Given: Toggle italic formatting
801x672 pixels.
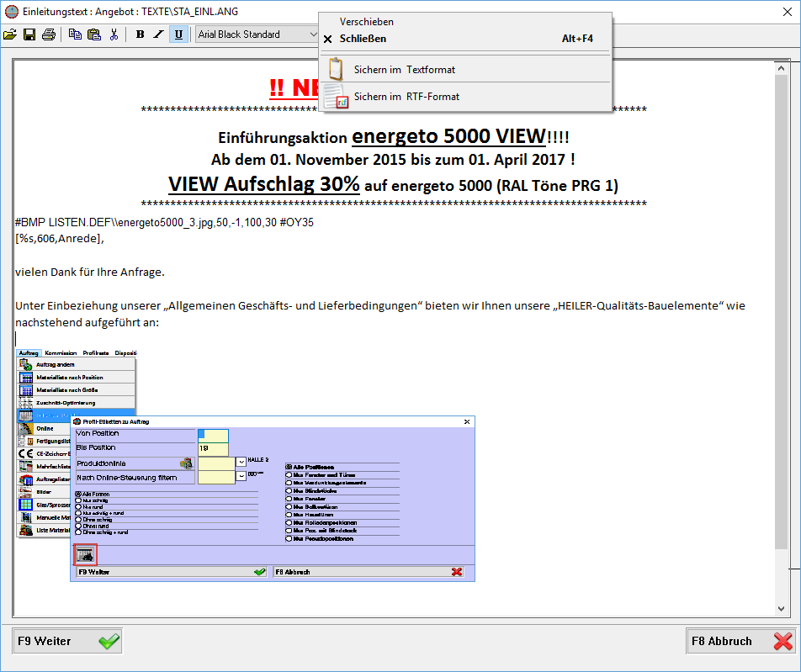Looking at the screenshot, I should tap(159, 34).
